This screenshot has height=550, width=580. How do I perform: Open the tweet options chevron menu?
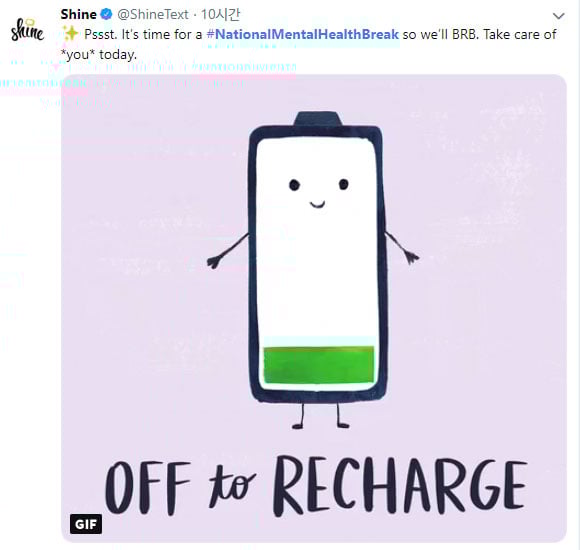pyautogui.click(x=559, y=16)
